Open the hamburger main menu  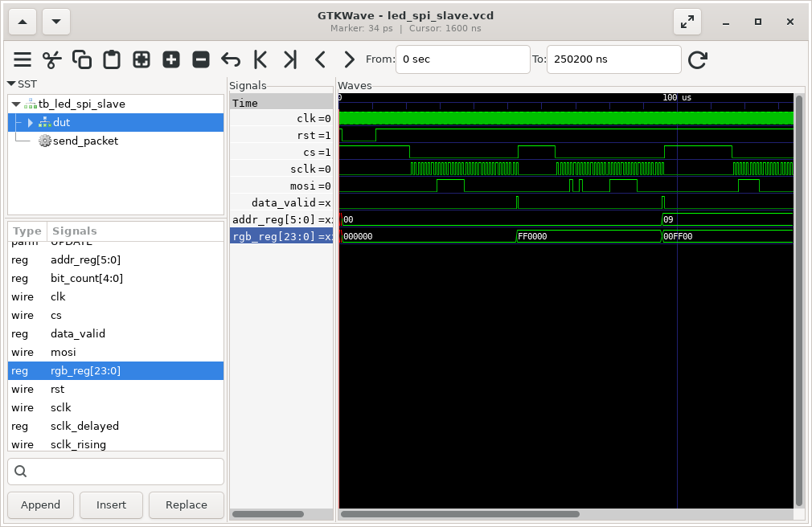[23, 59]
